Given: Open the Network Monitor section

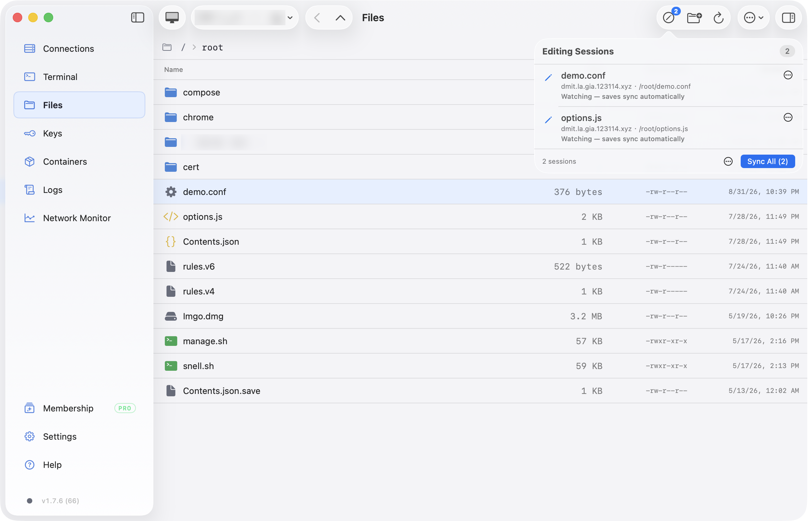Looking at the screenshot, I should (79, 218).
